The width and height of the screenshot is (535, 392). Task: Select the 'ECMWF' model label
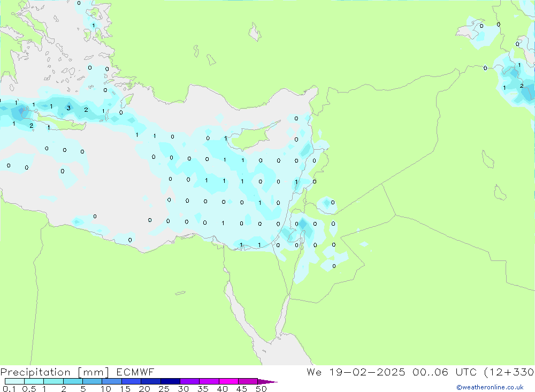pyautogui.click(x=135, y=372)
